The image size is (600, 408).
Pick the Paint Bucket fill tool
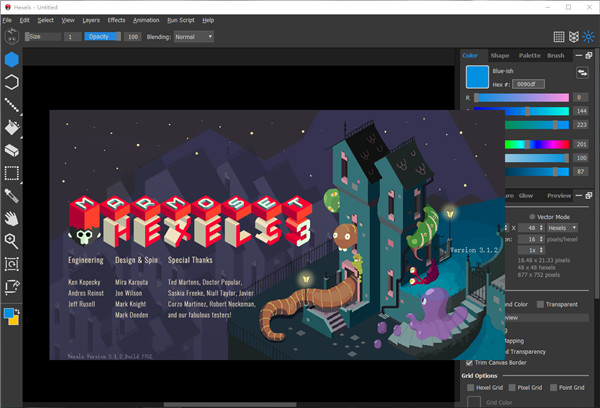pyautogui.click(x=11, y=127)
